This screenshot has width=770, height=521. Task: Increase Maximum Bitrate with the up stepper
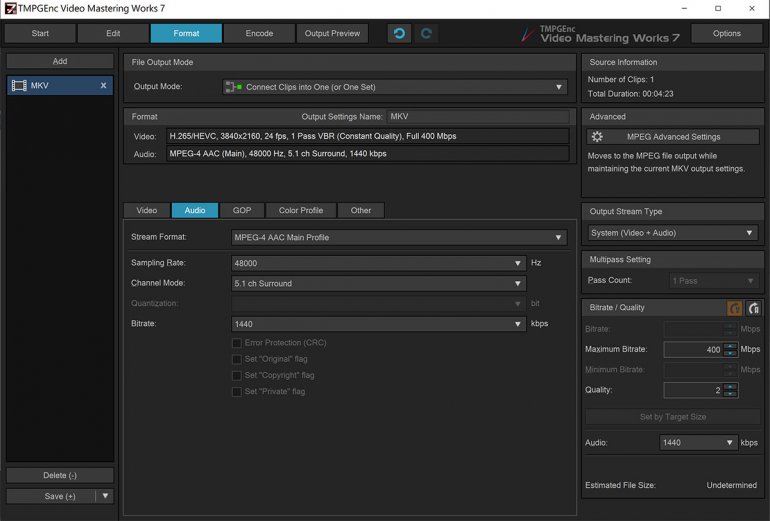click(730, 346)
